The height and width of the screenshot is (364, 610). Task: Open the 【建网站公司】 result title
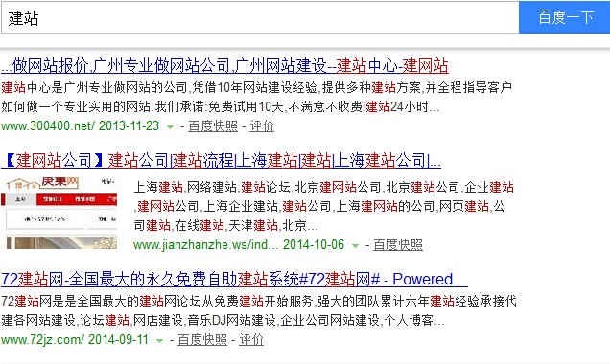tap(221, 160)
